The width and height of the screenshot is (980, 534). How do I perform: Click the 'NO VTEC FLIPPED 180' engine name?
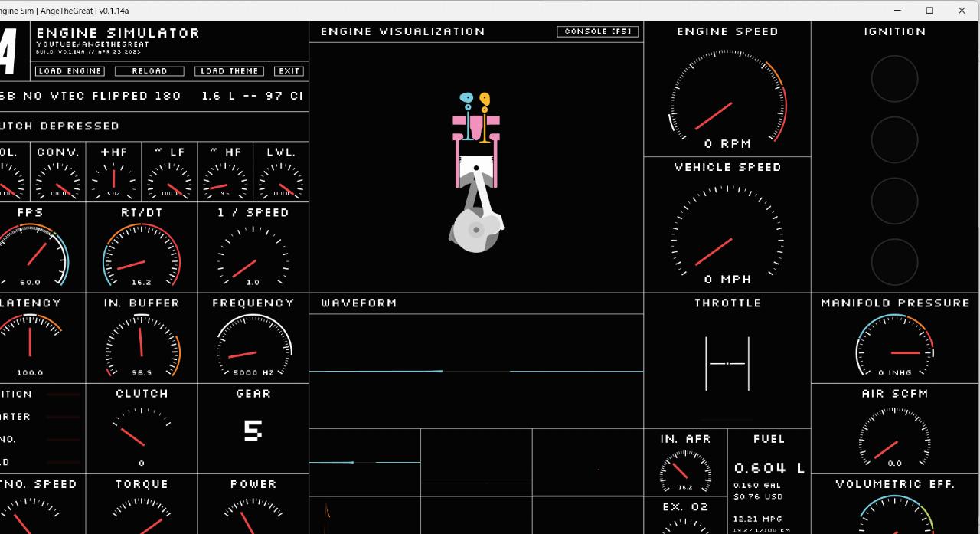point(102,96)
